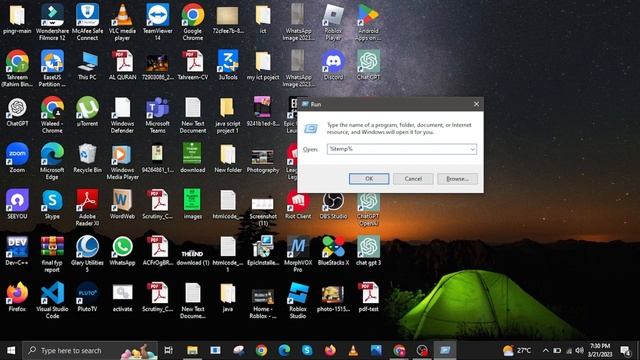Select the activate file icon

tap(122, 298)
